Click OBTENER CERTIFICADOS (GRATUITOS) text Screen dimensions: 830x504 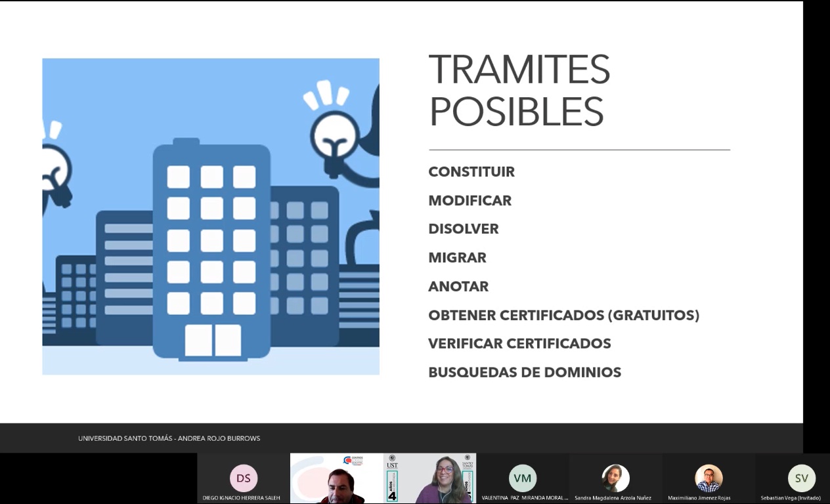tap(563, 316)
